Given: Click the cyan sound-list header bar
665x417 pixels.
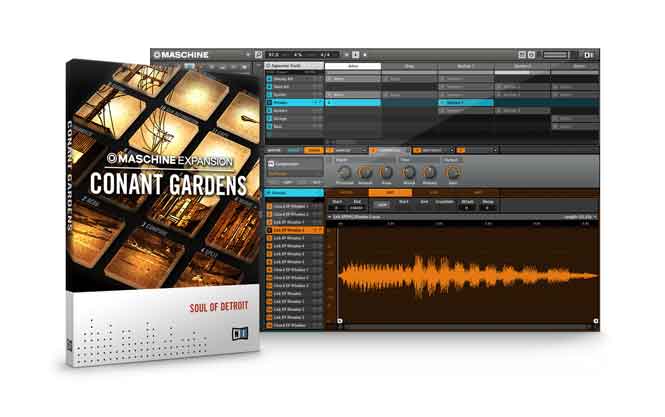Looking at the screenshot, I should click(294, 193).
